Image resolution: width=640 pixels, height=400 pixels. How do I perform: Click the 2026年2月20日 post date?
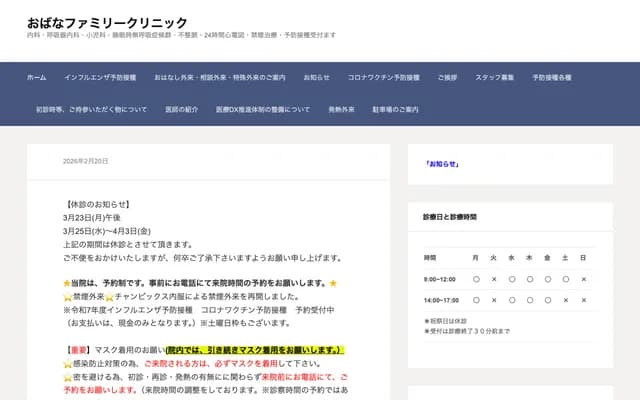85,161
